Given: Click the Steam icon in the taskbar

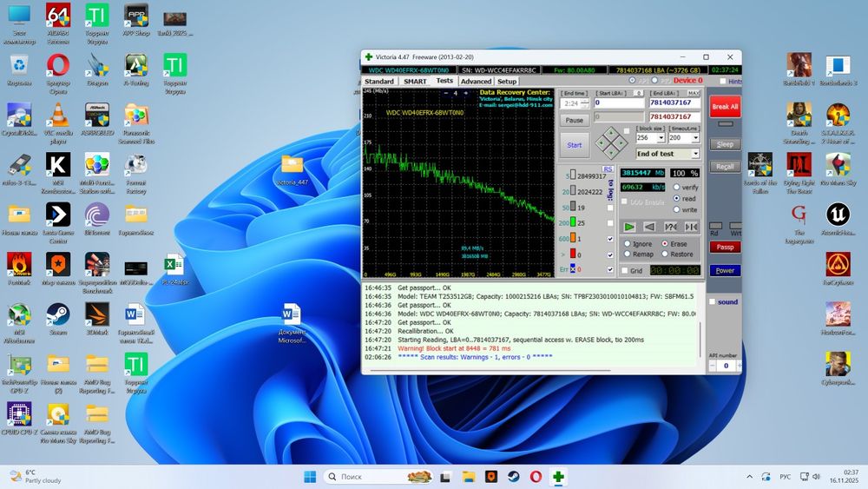Looking at the screenshot, I should pyautogui.click(x=514, y=477).
